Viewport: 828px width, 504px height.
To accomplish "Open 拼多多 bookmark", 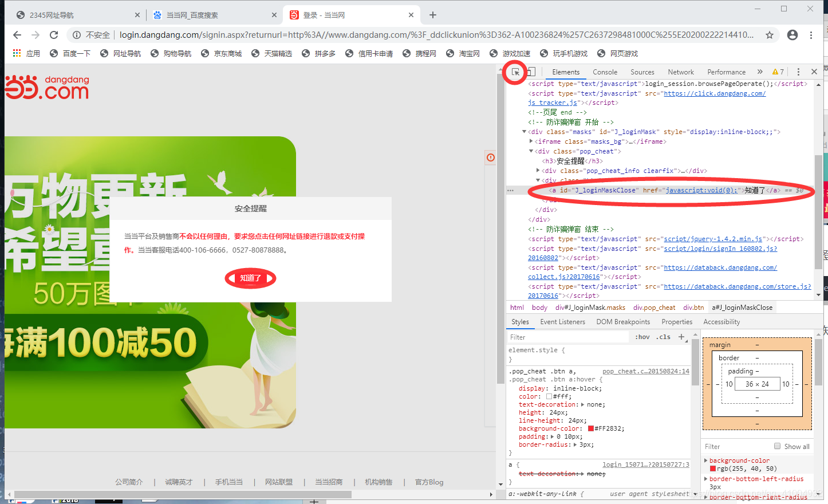I will click(319, 53).
